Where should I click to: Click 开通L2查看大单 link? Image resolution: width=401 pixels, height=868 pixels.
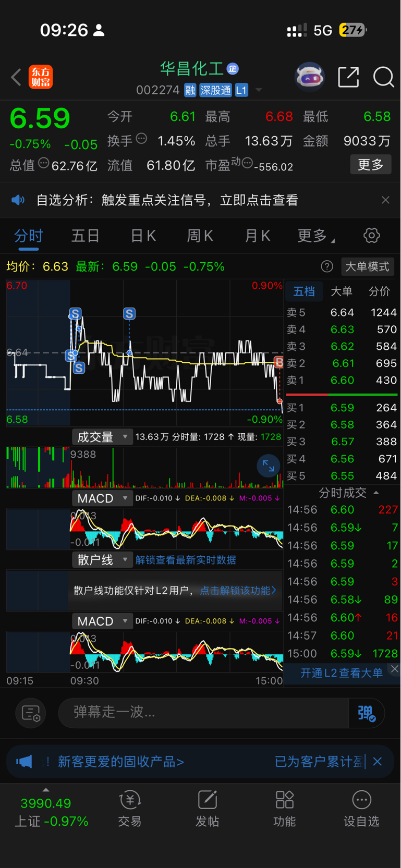click(x=342, y=673)
